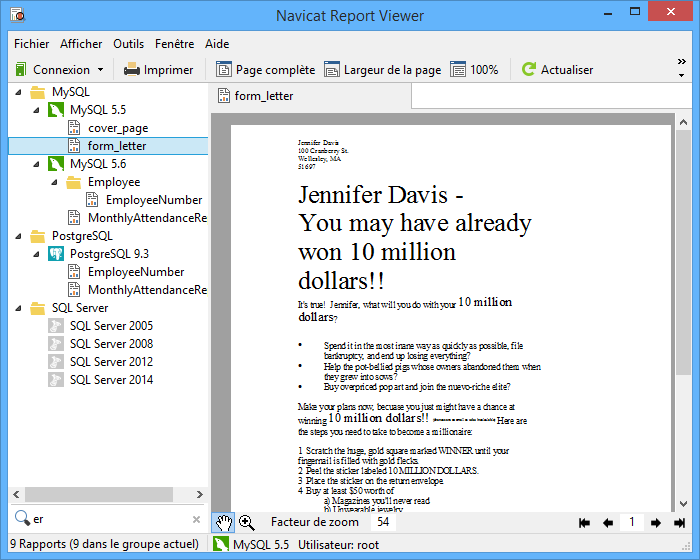Collapse the Employee folder
700x560 pixels.
tap(54, 182)
